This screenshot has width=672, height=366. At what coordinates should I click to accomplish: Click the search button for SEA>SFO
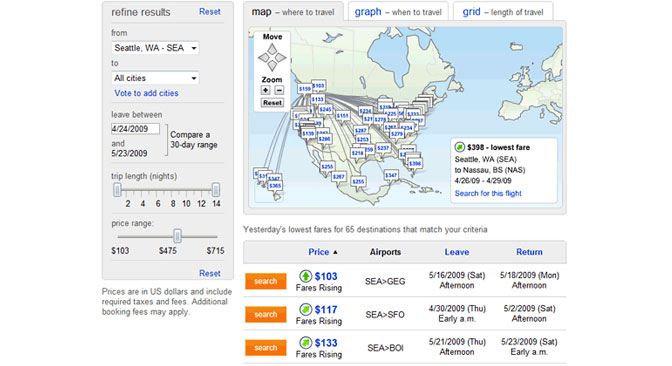[266, 314]
